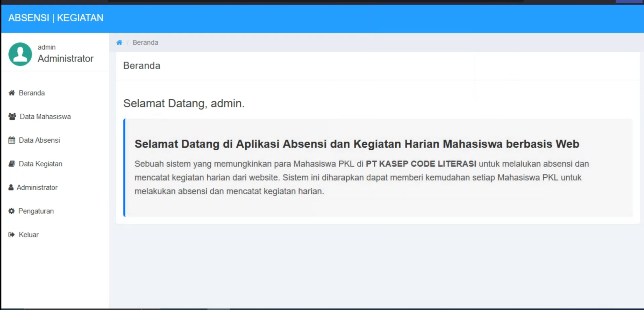Viewport: 644px width, 310px height.
Task: Click the book icon beside Data Kegiatan
Action: pyautogui.click(x=12, y=164)
